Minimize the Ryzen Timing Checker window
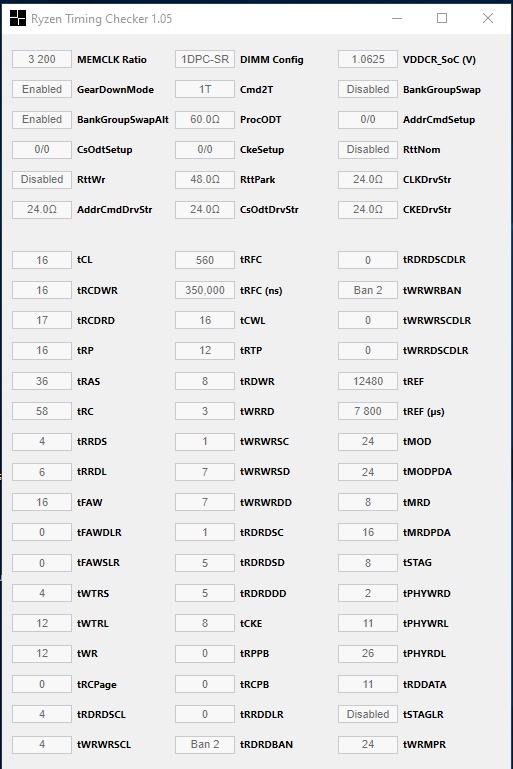This screenshot has height=769, width=513. pos(397,18)
